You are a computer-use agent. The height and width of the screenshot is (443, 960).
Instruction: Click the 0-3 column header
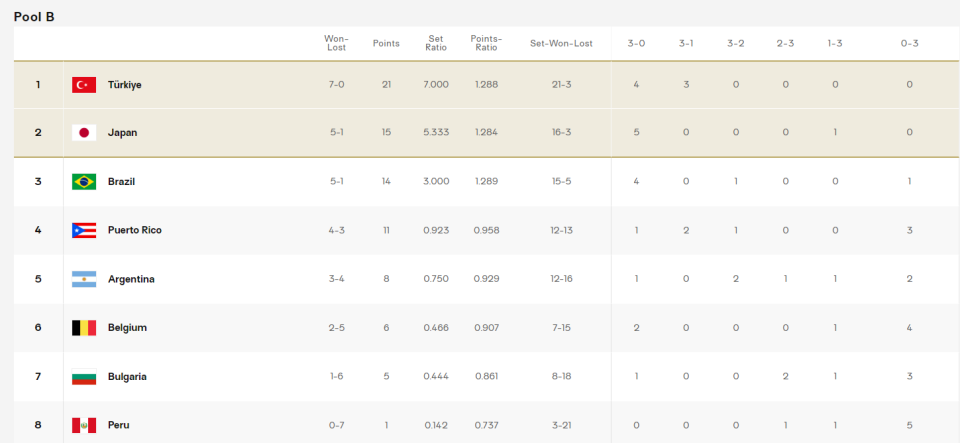910,43
